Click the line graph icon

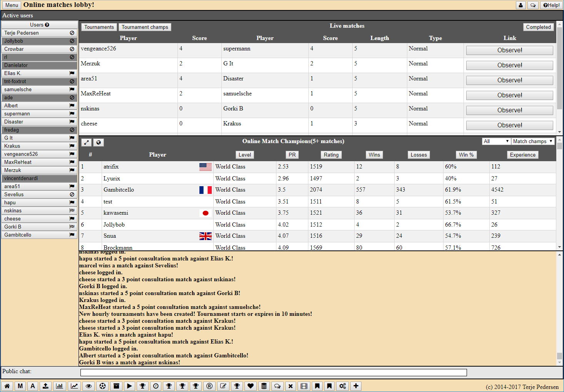coord(74,386)
